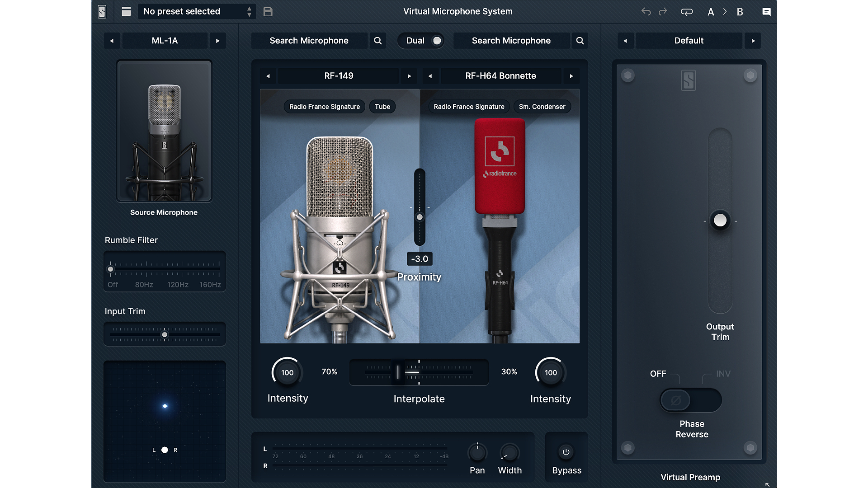Image resolution: width=868 pixels, height=488 pixels.
Task: Go to next source microphone after ML-1A
Action: coord(218,41)
